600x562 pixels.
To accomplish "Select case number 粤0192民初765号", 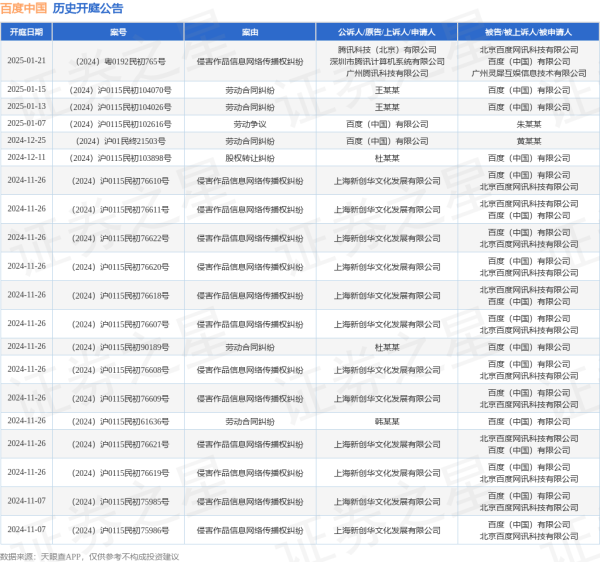I will point(121,61).
